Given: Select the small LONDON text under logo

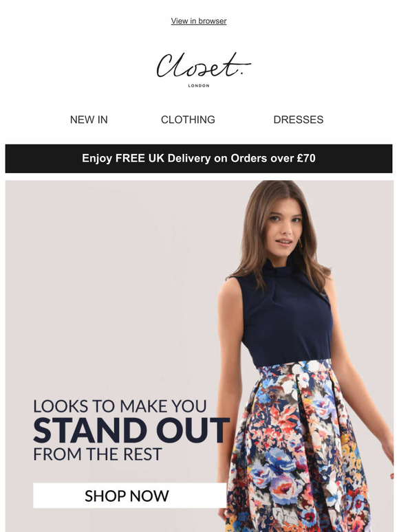Looking at the screenshot, I should (x=199, y=86).
